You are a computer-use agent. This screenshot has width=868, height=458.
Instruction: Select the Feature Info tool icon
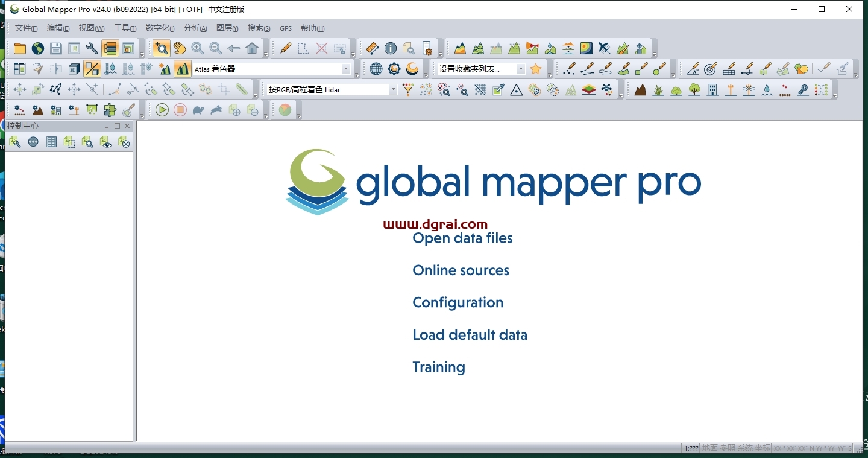coord(391,48)
